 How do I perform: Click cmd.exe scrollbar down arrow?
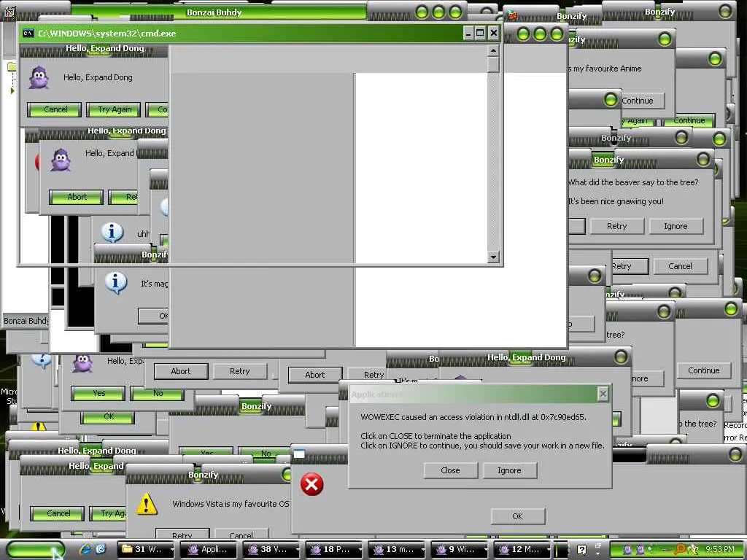494,257
